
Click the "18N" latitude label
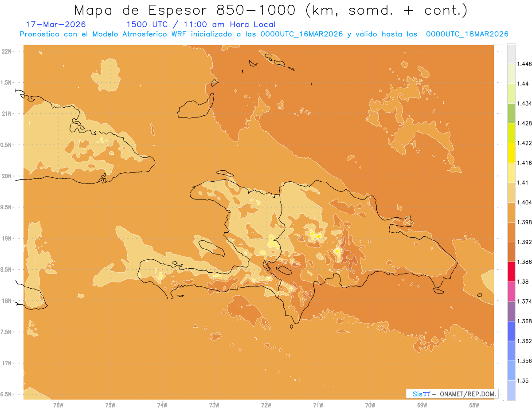[7, 301]
